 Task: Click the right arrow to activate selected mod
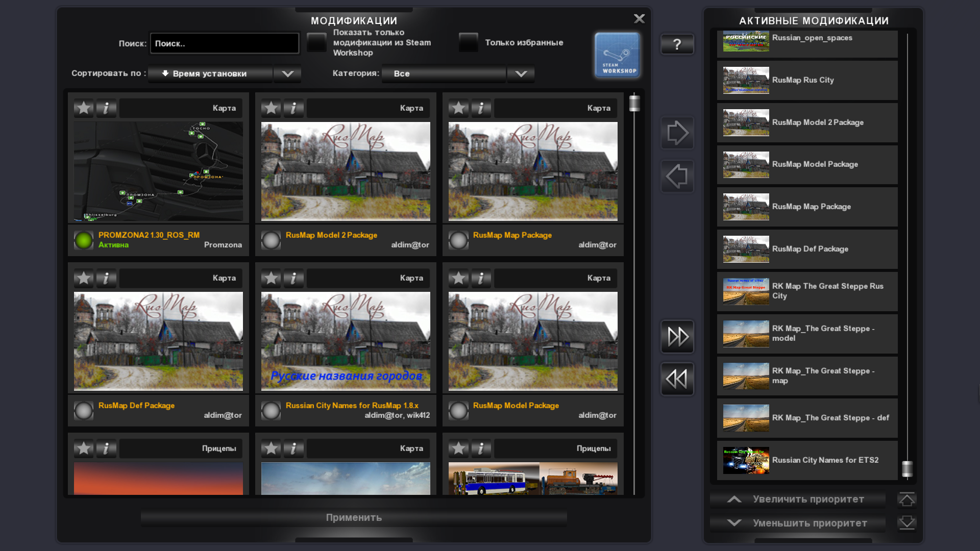pos(677,133)
